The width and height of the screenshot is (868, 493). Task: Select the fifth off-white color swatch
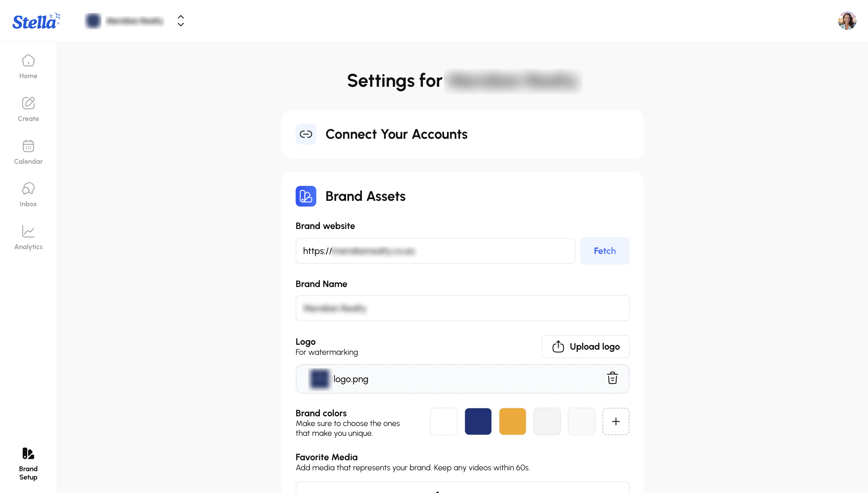[581, 421]
